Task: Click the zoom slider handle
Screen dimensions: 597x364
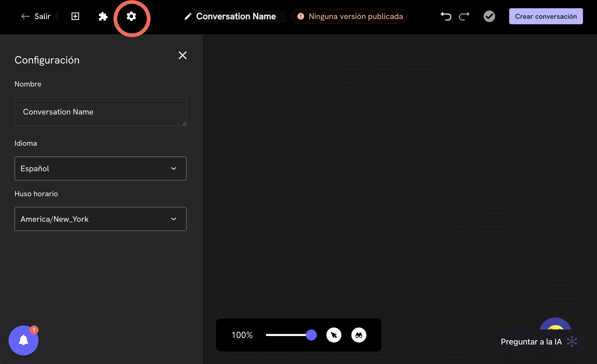Action: tap(311, 335)
